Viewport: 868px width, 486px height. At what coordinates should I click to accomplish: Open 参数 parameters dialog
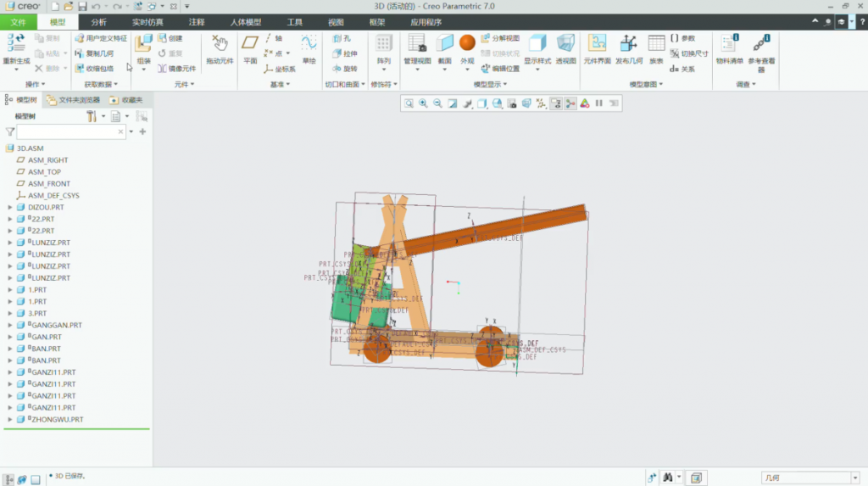point(682,38)
